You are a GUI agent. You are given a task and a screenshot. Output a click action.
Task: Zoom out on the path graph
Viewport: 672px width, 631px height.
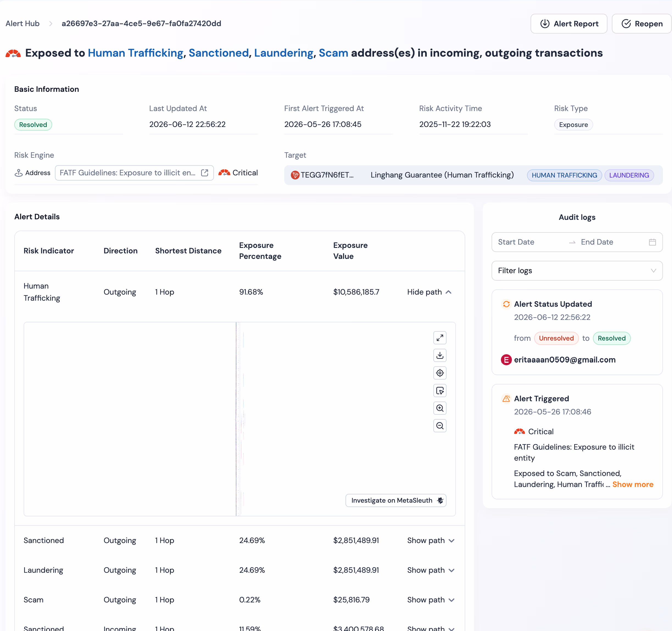[440, 426]
